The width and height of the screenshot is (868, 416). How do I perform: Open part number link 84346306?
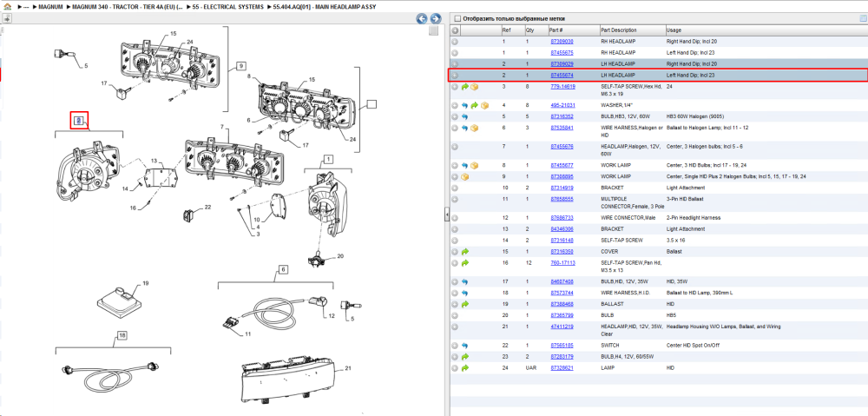click(562, 228)
